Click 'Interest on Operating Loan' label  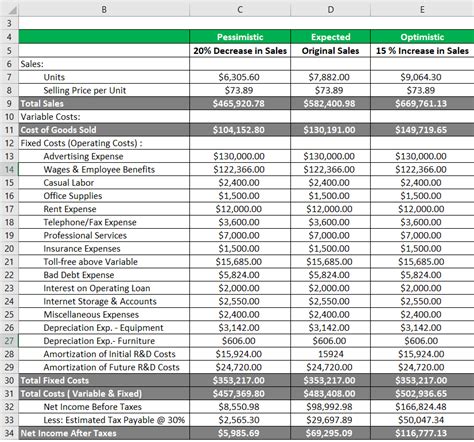pyautogui.click(x=97, y=288)
